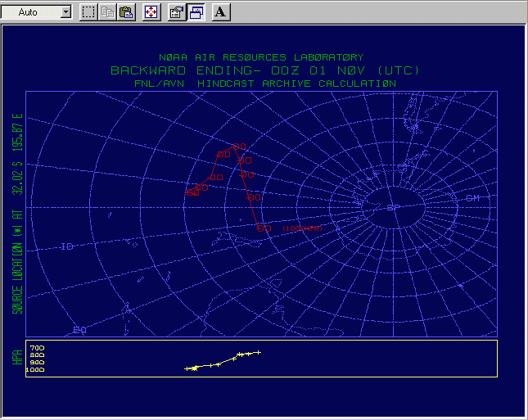Toggle the pressed window view button
Image resolution: width=528 pixels, height=420 pixels.
click(x=196, y=12)
